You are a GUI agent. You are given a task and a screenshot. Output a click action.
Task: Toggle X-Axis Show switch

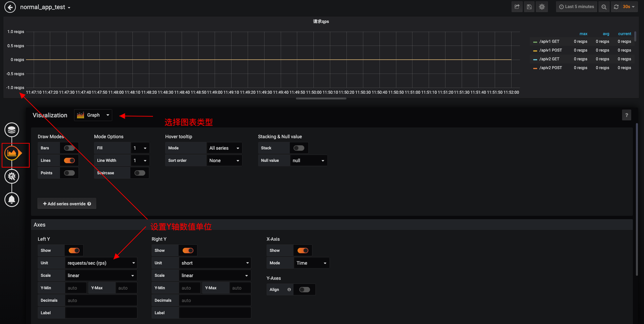(x=303, y=250)
